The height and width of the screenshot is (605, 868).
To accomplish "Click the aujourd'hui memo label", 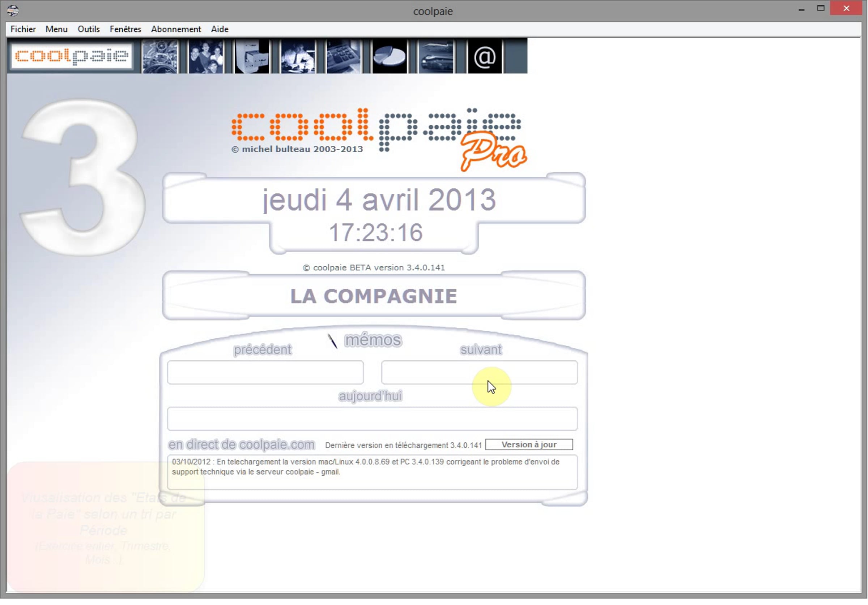I will point(370,396).
